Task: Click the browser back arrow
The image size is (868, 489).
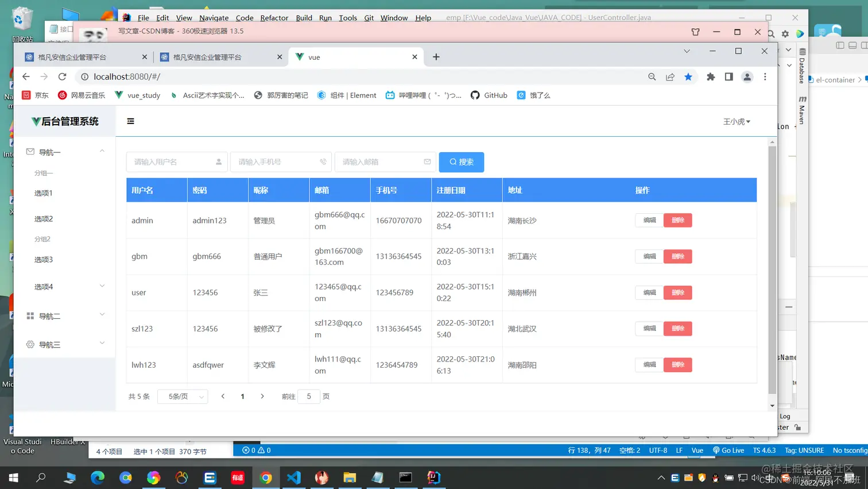Action: 26,76
